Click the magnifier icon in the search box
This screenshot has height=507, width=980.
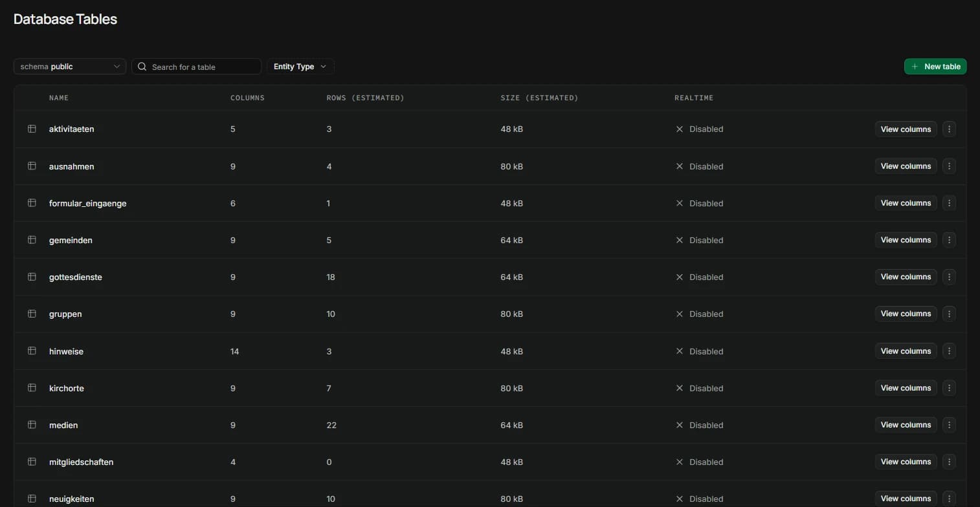(142, 67)
